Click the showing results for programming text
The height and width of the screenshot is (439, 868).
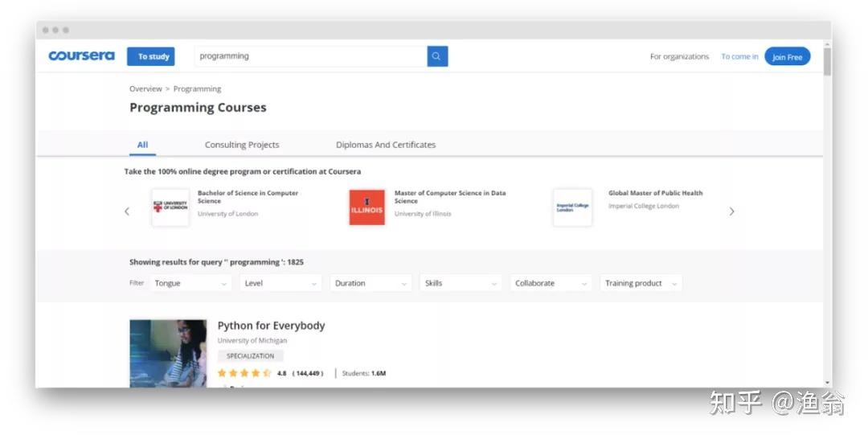[x=216, y=262]
